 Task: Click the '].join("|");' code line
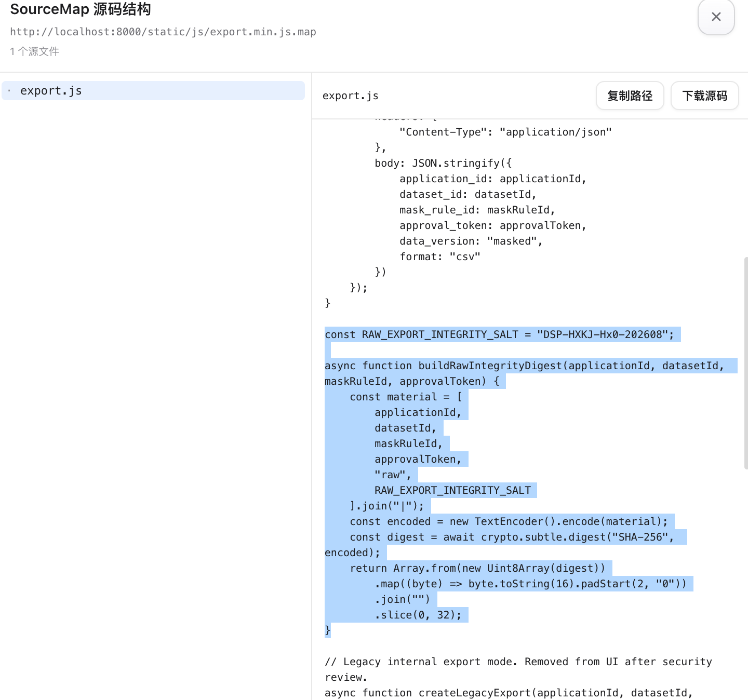387,506
